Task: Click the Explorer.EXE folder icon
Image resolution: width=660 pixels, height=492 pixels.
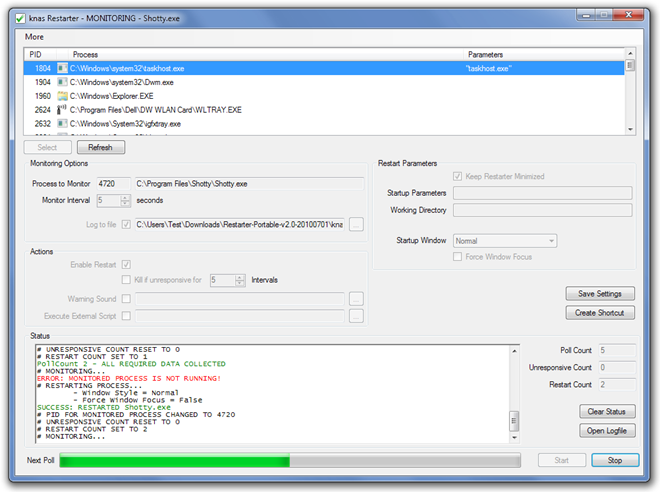Action: tap(62, 96)
